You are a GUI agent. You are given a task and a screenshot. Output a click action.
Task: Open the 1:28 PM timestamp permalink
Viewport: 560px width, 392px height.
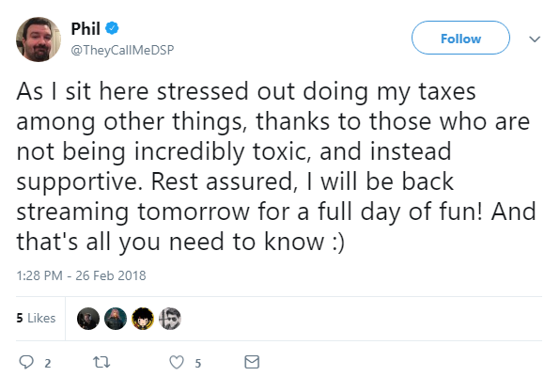click(39, 275)
